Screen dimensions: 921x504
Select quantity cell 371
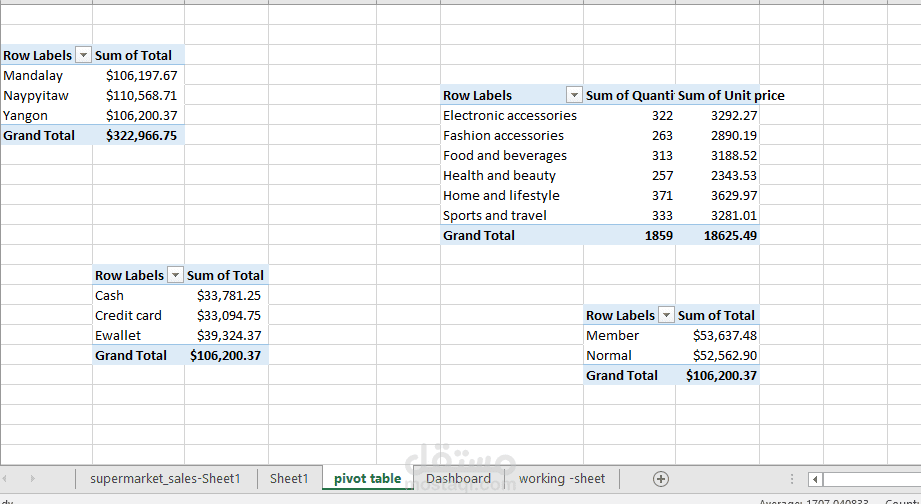point(630,196)
